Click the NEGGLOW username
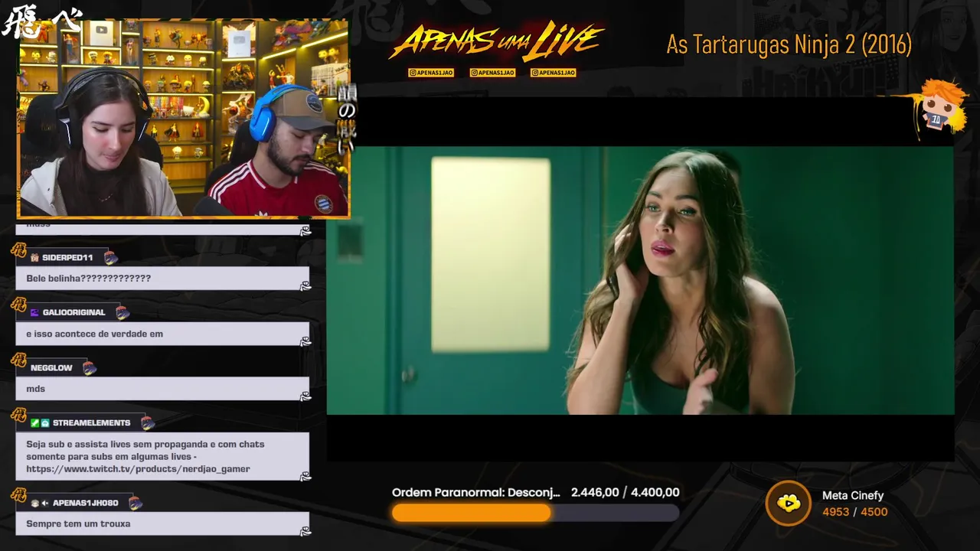Screen dimensions: 980x551 point(51,368)
